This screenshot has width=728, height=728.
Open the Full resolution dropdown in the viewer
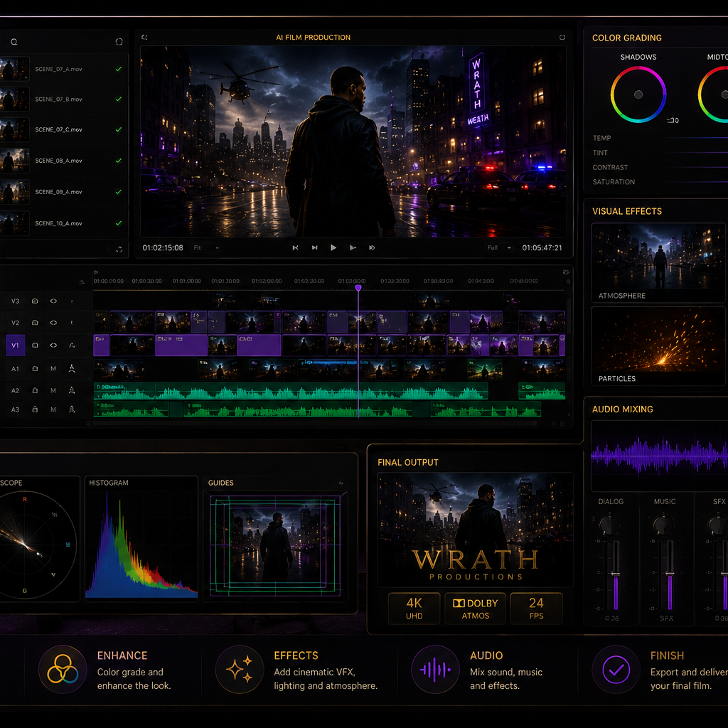point(500,248)
